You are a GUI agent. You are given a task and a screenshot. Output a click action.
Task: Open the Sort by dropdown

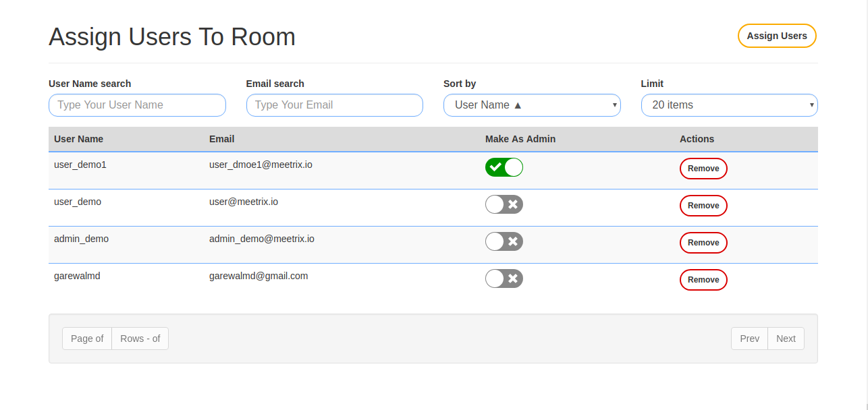tap(531, 105)
